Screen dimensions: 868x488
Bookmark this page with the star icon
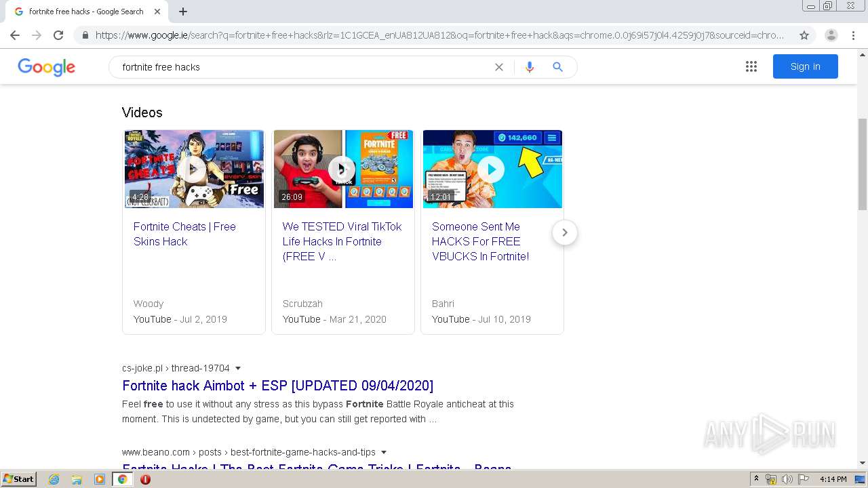804,35
